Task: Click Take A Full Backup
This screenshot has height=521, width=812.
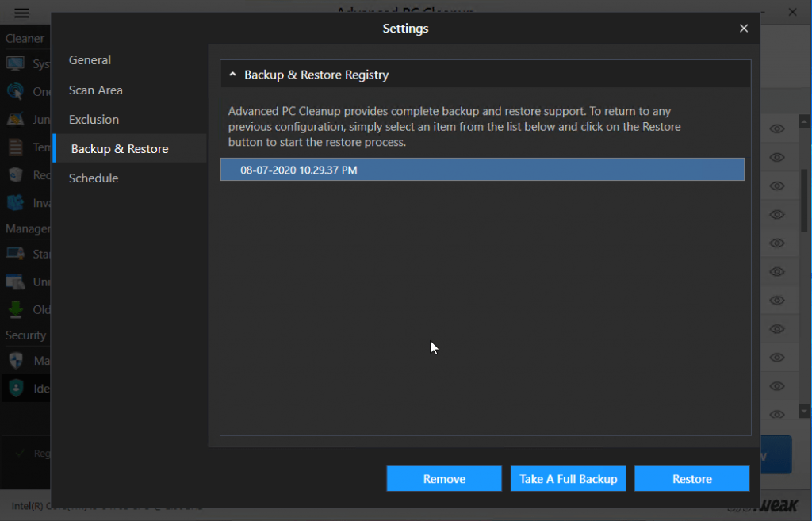Action: click(568, 478)
